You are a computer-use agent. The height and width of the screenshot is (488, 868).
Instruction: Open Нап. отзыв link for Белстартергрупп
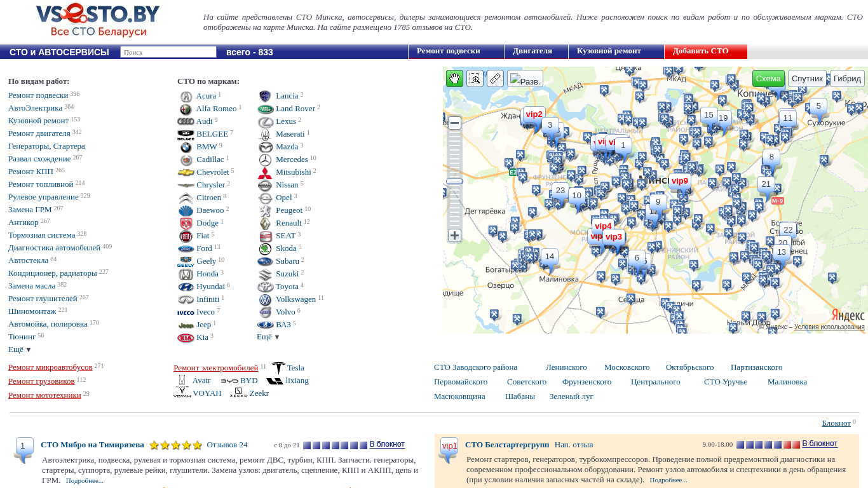574,445
